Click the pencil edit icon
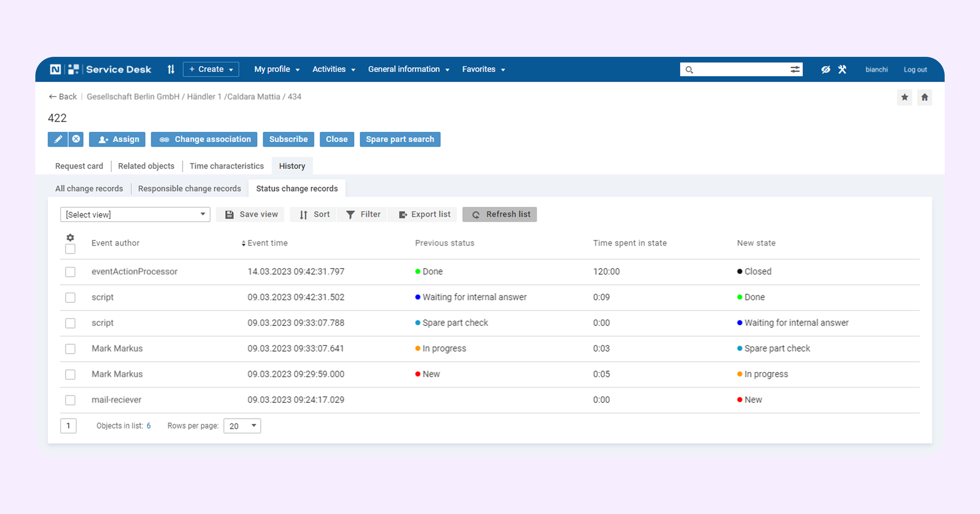The height and width of the screenshot is (514, 980). tap(57, 139)
